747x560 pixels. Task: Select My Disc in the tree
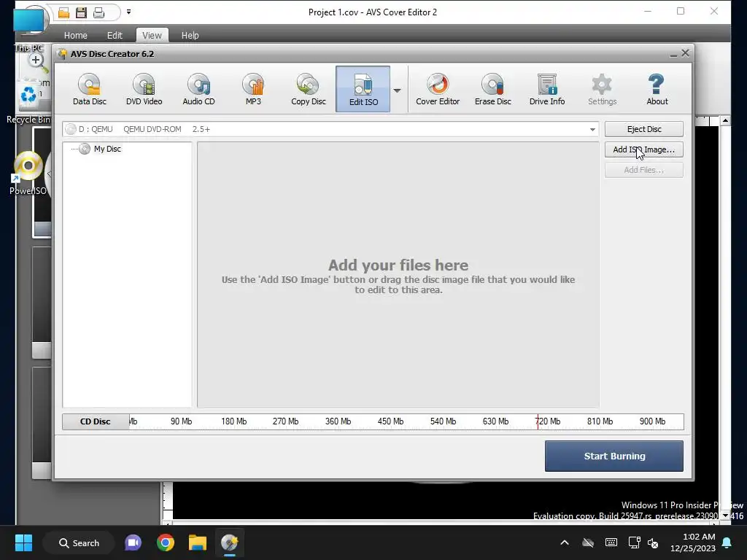tap(107, 149)
